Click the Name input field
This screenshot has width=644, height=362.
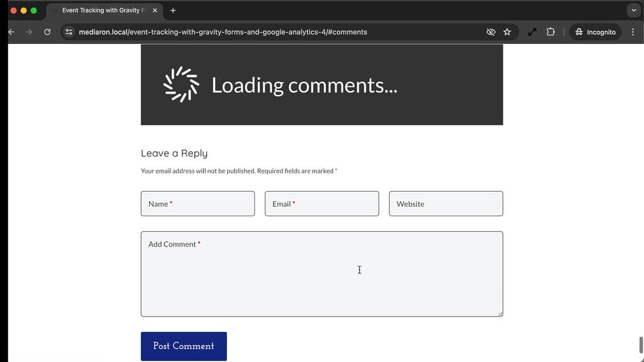[197, 204]
